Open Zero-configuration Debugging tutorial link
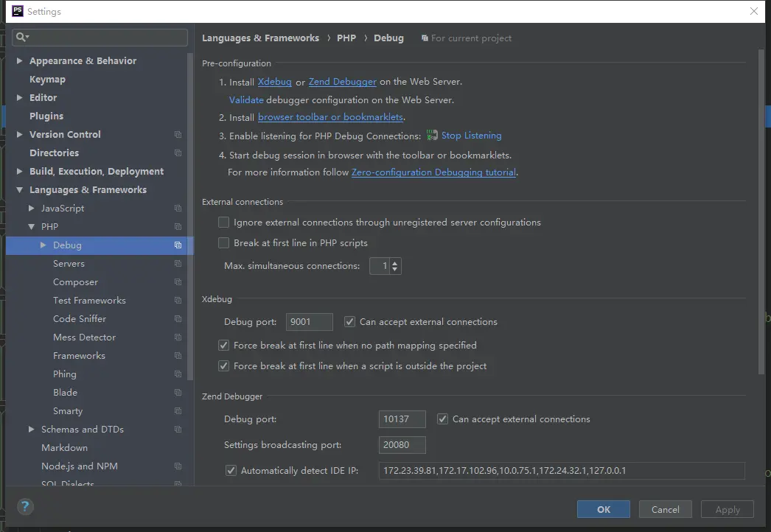 (433, 172)
